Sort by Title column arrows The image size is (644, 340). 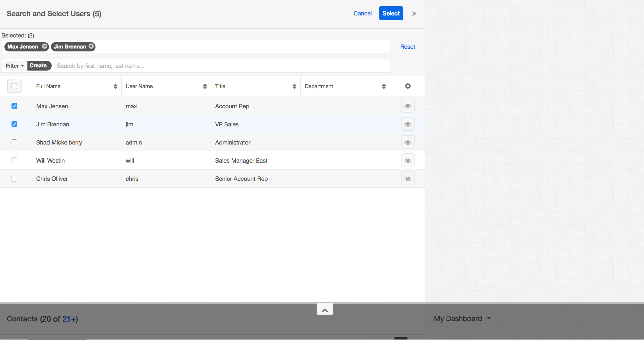(294, 86)
